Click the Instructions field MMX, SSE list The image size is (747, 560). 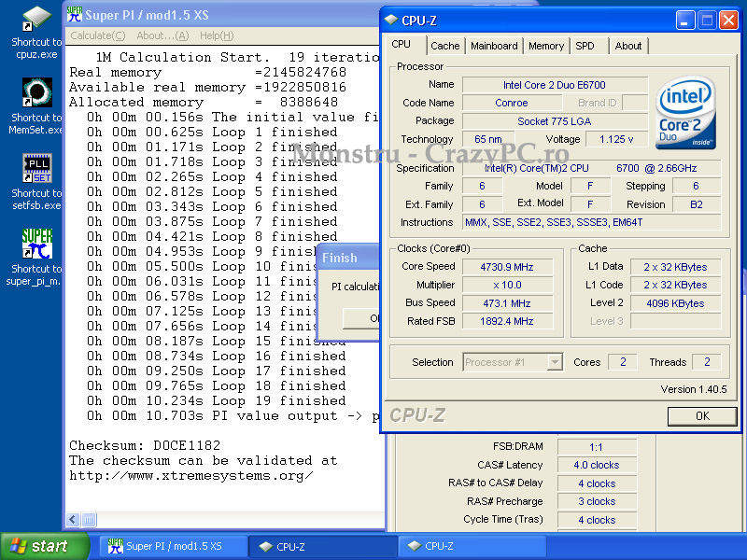coord(592,222)
